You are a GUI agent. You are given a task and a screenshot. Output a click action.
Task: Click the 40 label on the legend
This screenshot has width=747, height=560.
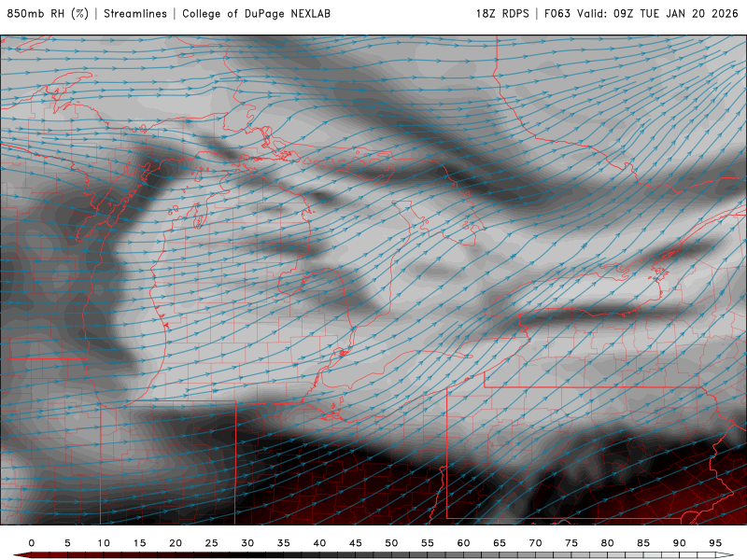pyautogui.click(x=319, y=543)
